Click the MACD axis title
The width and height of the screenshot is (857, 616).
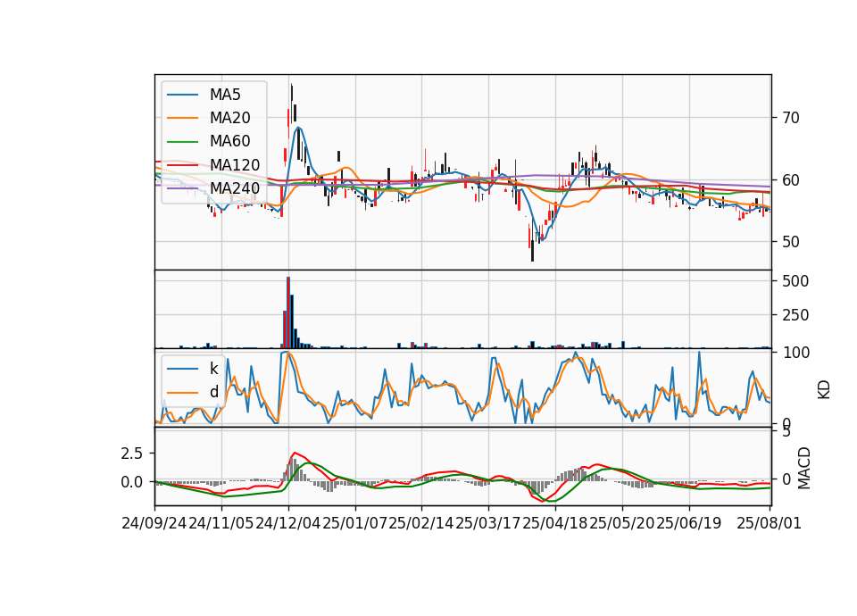[803, 469]
